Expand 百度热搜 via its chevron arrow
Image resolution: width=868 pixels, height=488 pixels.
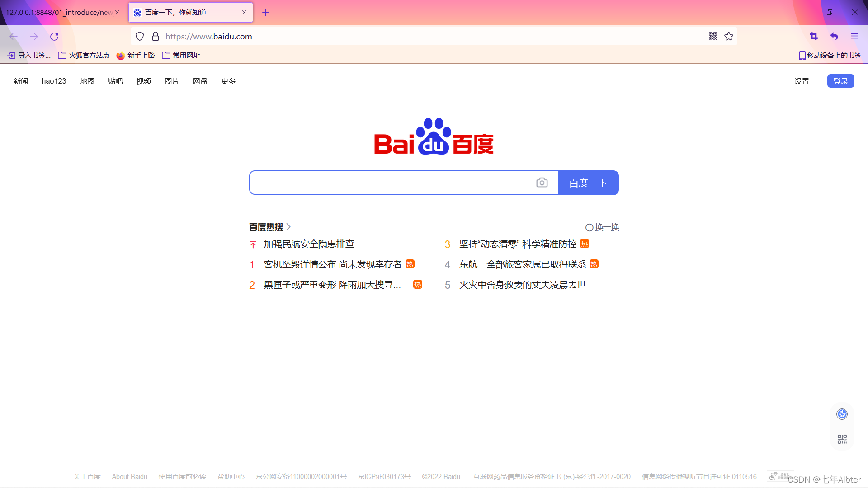[288, 227]
